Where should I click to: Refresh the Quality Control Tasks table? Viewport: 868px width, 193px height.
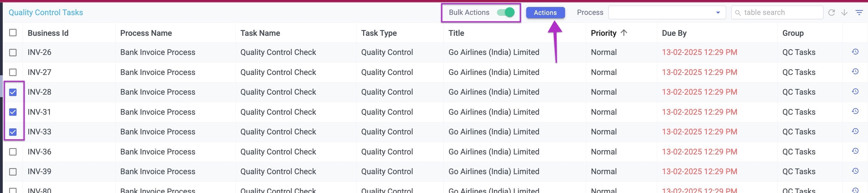[832, 12]
